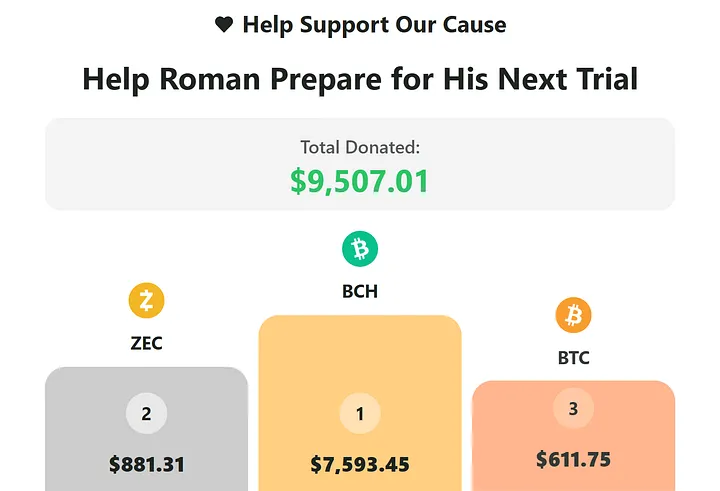Click the salmon BTC podium card
Screen dimensions: 720x491
(x=574, y=436)
